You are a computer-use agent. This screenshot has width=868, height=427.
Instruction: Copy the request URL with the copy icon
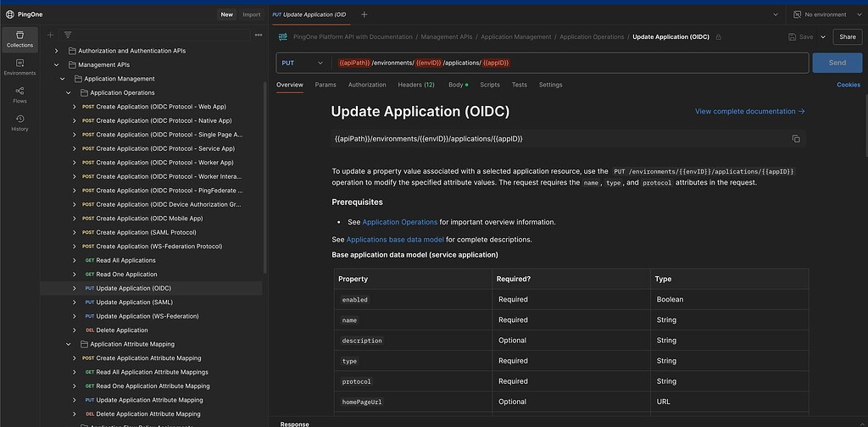(795, 138)
